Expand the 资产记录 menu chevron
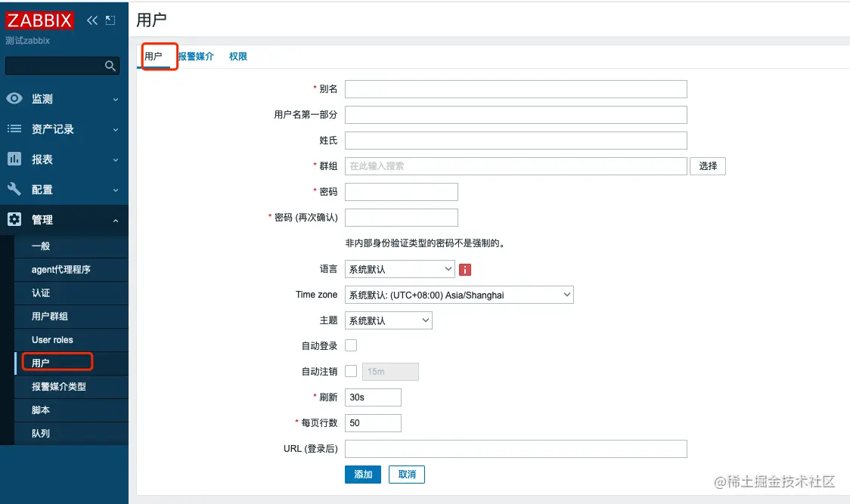This screenshot has width=850, height=504. click(x=116, y=129)
